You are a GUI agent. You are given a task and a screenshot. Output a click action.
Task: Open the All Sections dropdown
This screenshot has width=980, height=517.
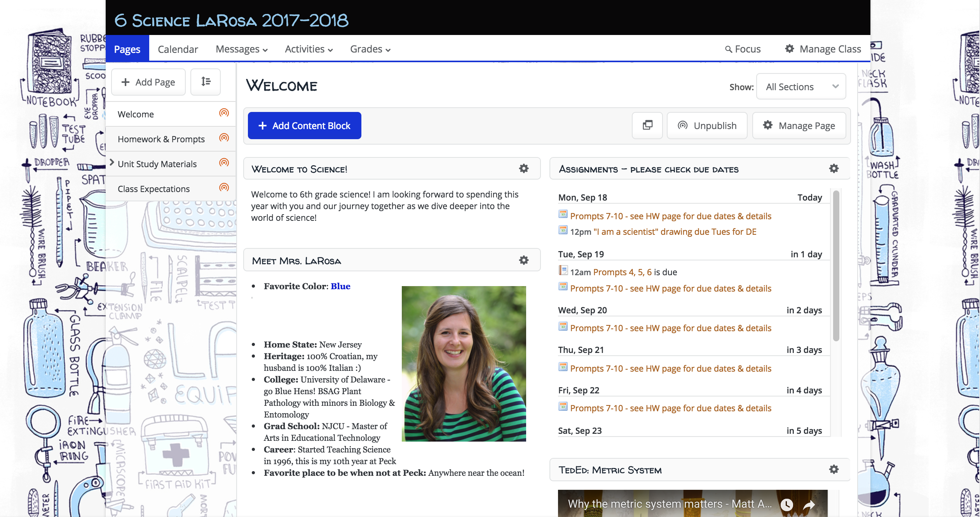(801, 86)
